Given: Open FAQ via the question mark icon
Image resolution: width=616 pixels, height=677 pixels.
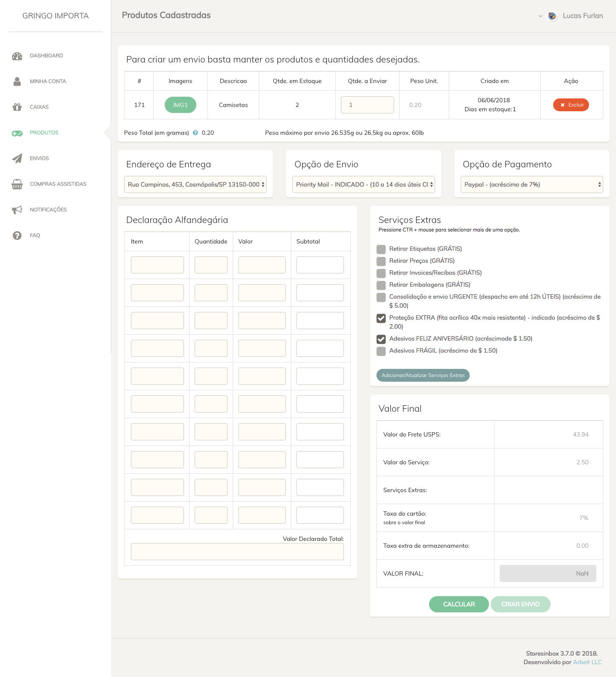Looking at the screenshot, I should (x=17, y=235).
